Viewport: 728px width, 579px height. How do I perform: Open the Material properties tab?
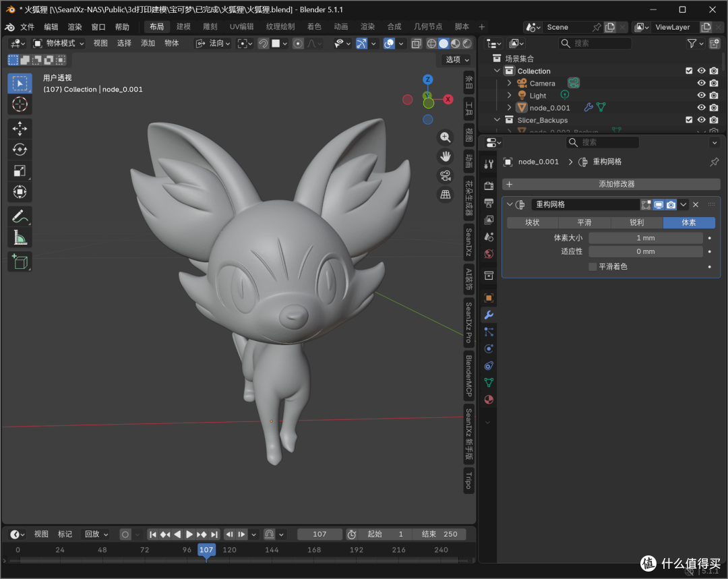point(489,400)
